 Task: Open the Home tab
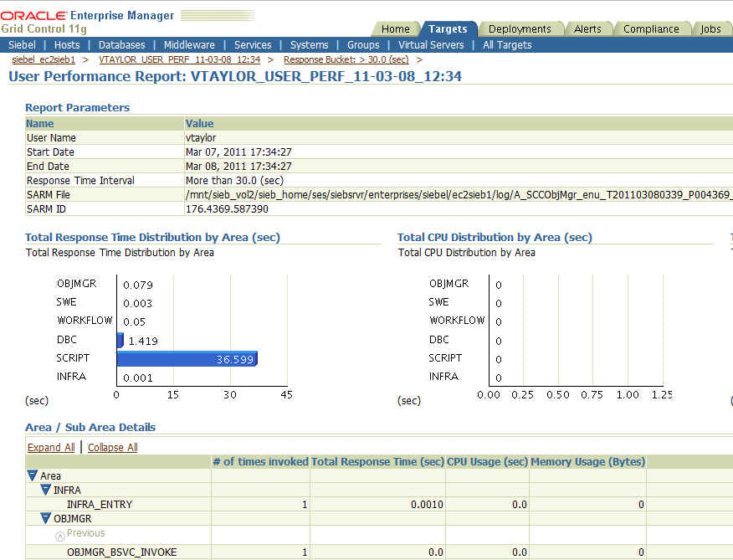[x=396, y=29]
